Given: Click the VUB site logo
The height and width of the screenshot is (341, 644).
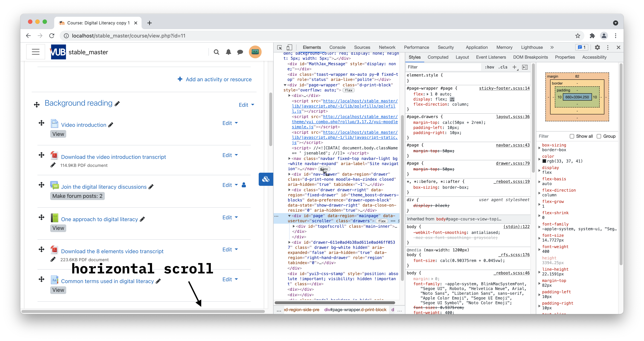Looking at the screenshot, I should [x=58, y=52].
